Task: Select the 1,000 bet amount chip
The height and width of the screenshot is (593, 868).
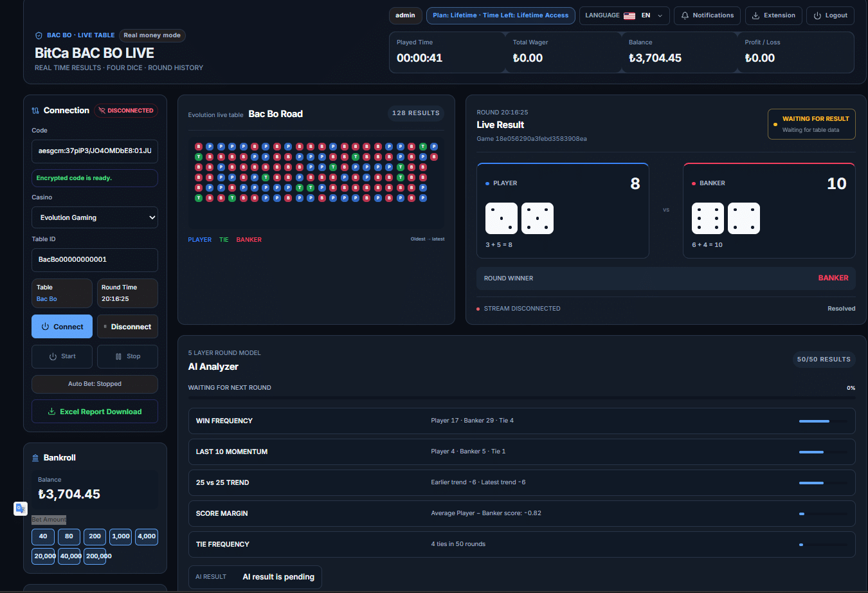Action: click(121, 536)
